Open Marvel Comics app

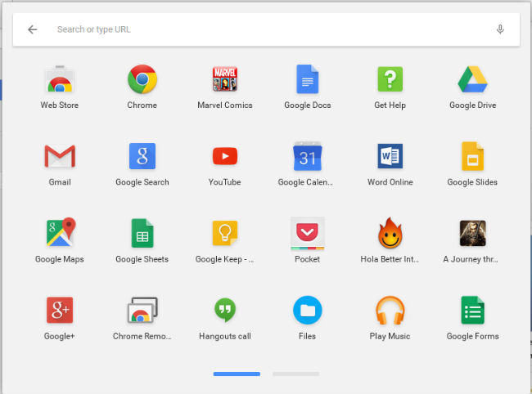point(224,79)
